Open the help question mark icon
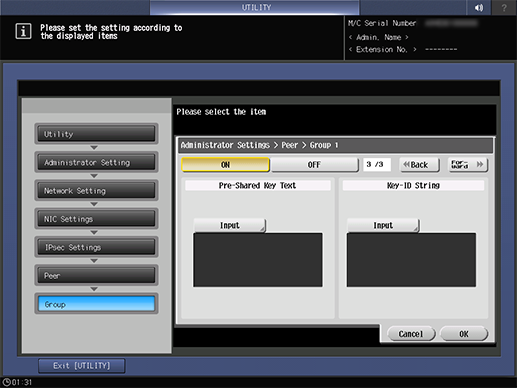Image resolution: width=517 pixels, height=388 pixels. coord(504,7)
